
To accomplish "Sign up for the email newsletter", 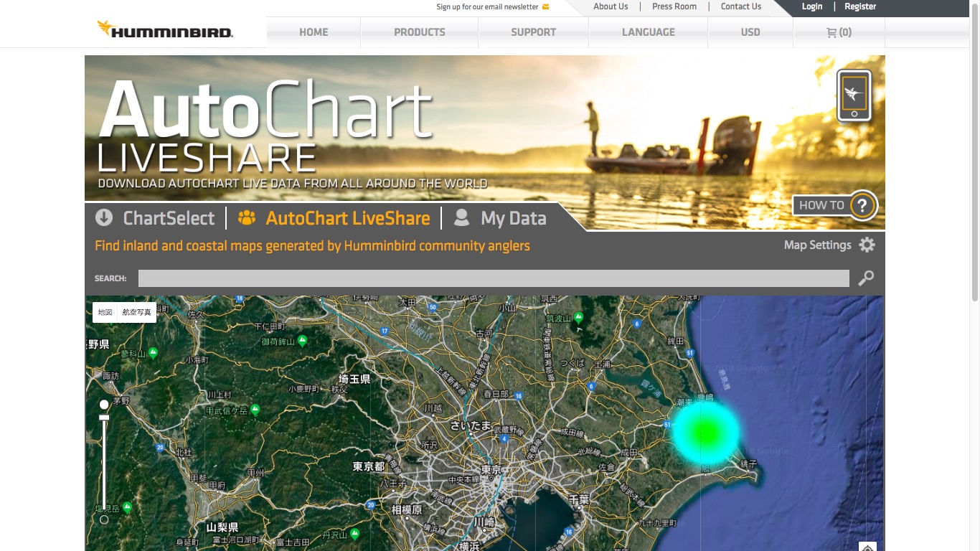I will (x=493, y=6).
